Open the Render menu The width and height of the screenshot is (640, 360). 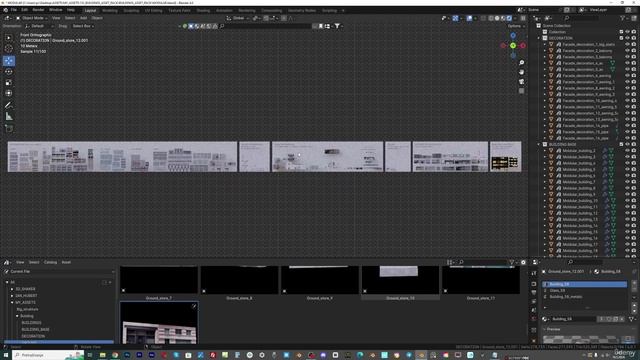(38, 10)
